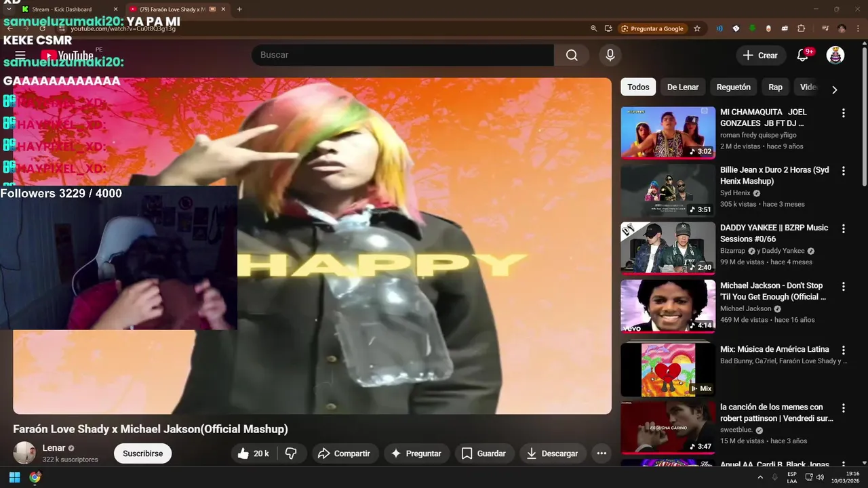
Task: Click Chrome icon in taskbar
Action: (35, 477)
